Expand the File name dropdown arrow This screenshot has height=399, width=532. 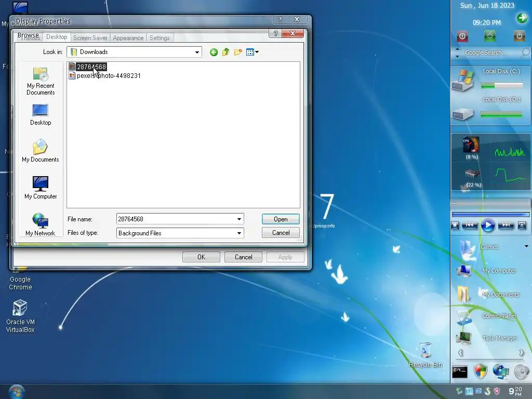click(239, 219)
